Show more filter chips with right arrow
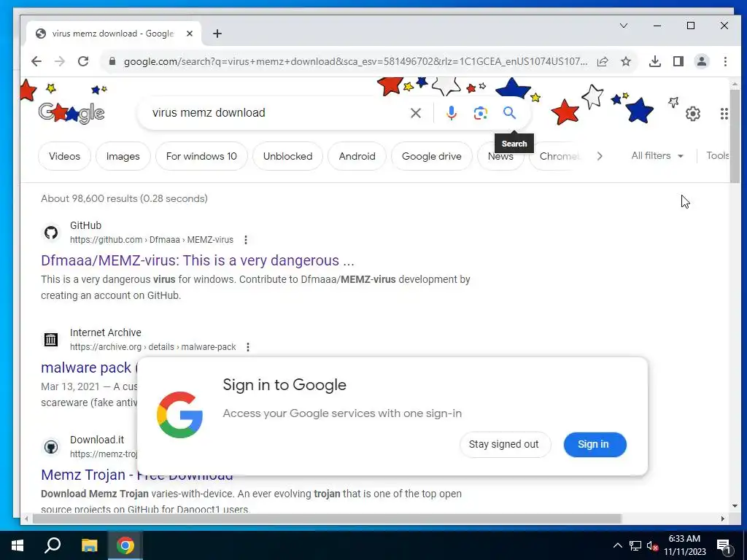747x560 pixels. point(600,156)
